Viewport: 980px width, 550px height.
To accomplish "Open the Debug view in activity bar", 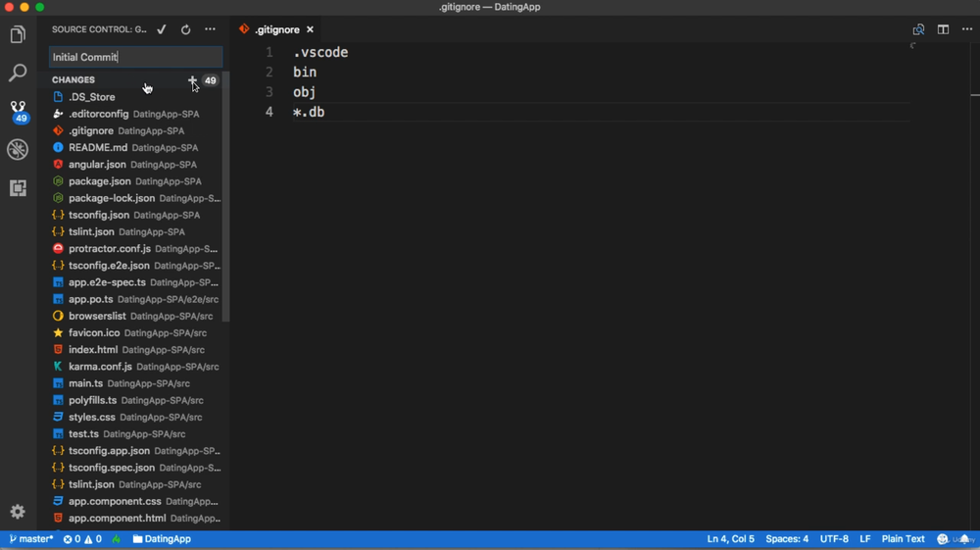I will (x=18, y=149).
